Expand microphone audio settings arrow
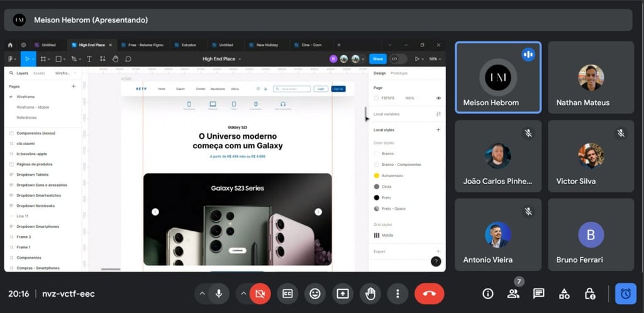Screen dimensions: 644x313 [x=202, y=294]
